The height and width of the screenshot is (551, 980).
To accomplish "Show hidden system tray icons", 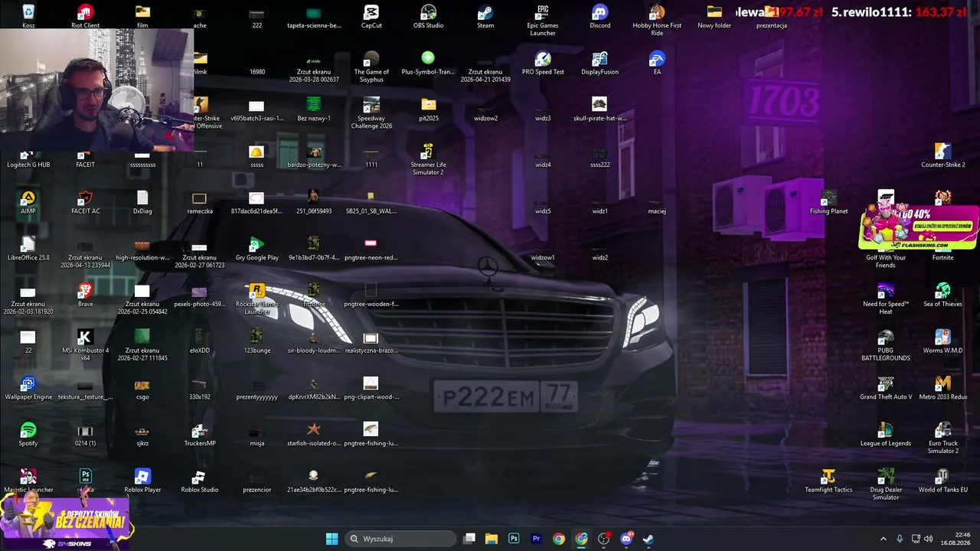I will click(x=883, y=539).
